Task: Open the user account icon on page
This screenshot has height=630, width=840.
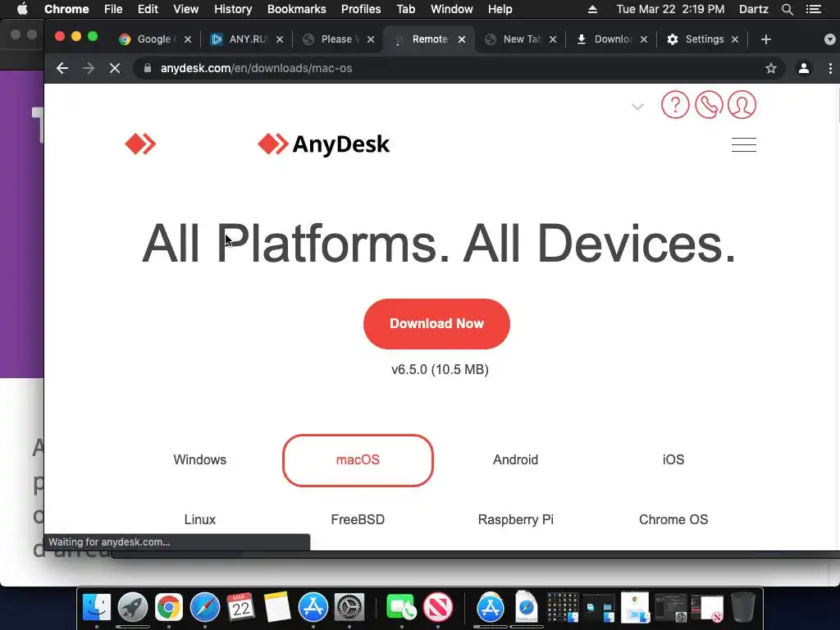Action: coord(742,104)
